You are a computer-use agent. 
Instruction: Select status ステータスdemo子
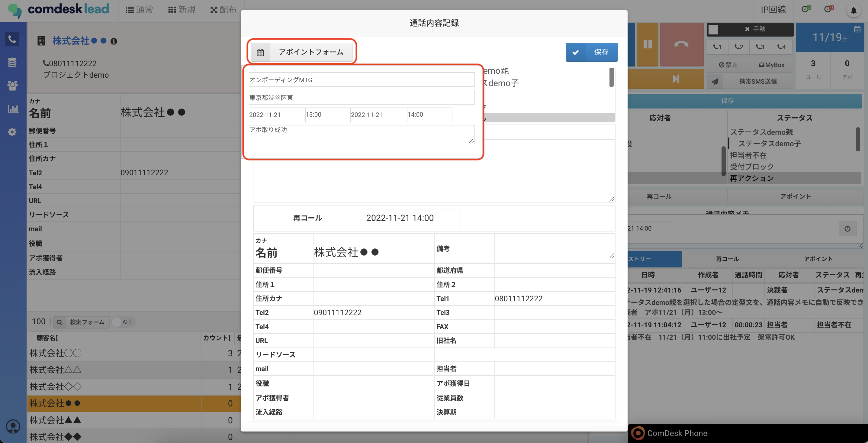770,144
